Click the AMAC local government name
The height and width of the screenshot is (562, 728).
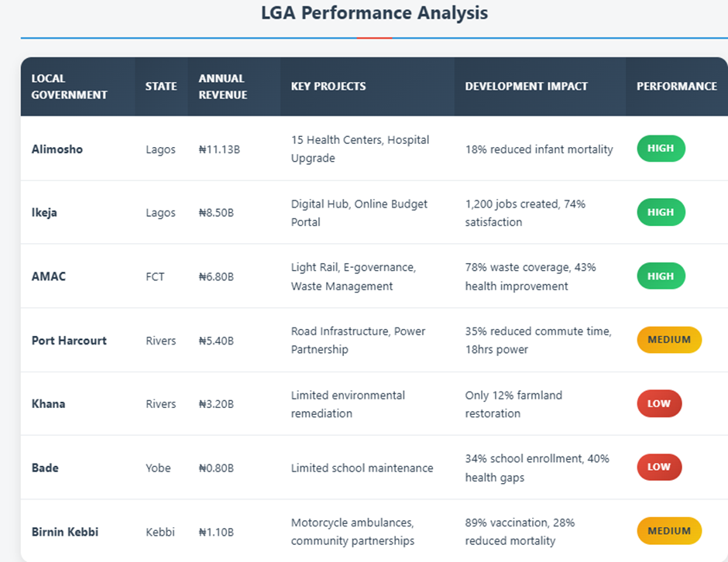(48, 276)
